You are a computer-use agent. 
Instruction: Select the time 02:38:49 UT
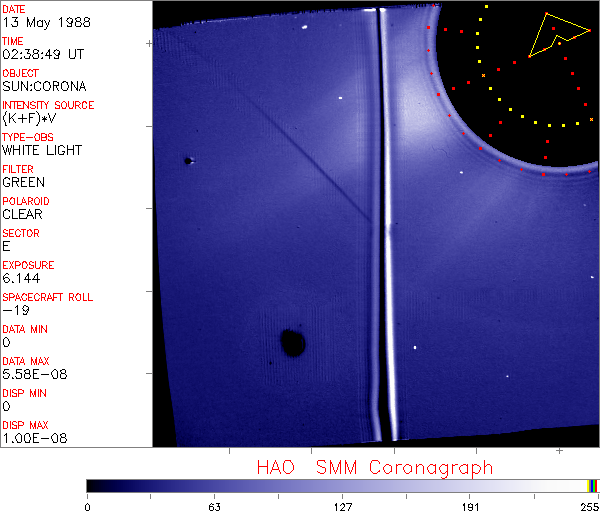point(43,54)
